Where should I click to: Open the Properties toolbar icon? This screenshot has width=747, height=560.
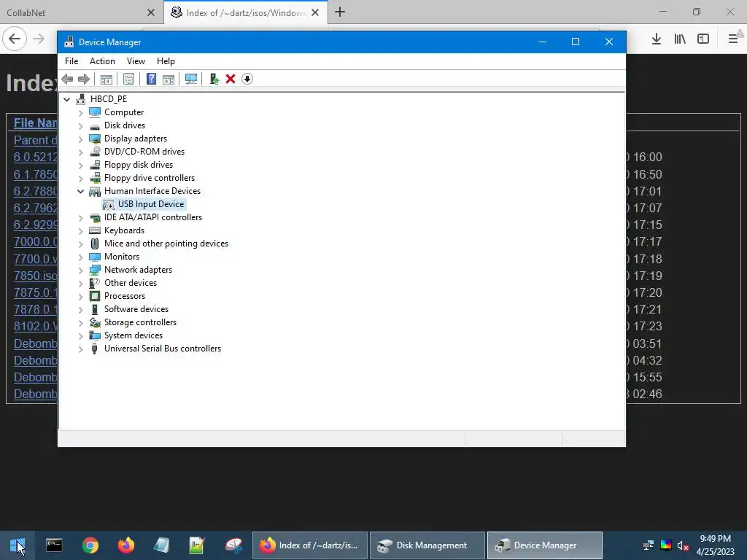128,79
